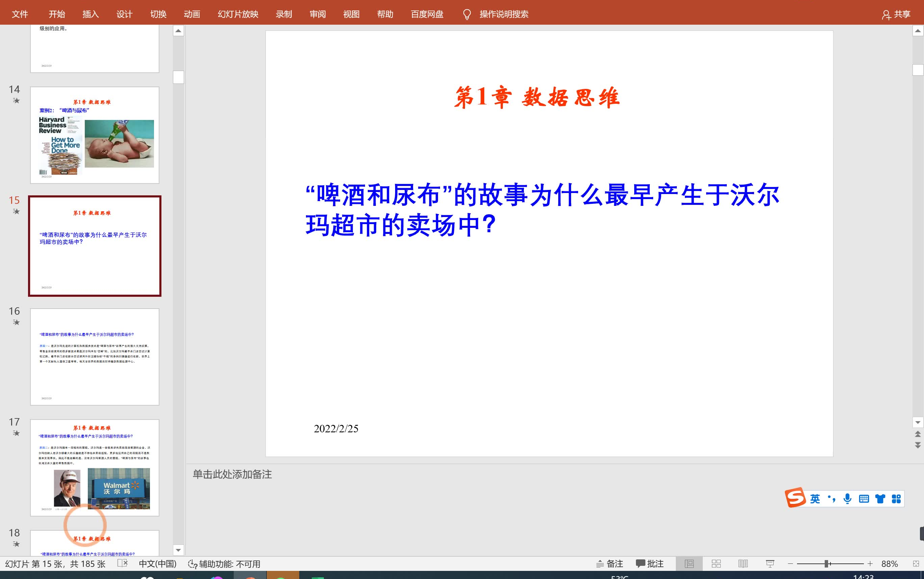Select slide 16 thumbnail in left panel
The image size is (924, 579).
(95, 356)
